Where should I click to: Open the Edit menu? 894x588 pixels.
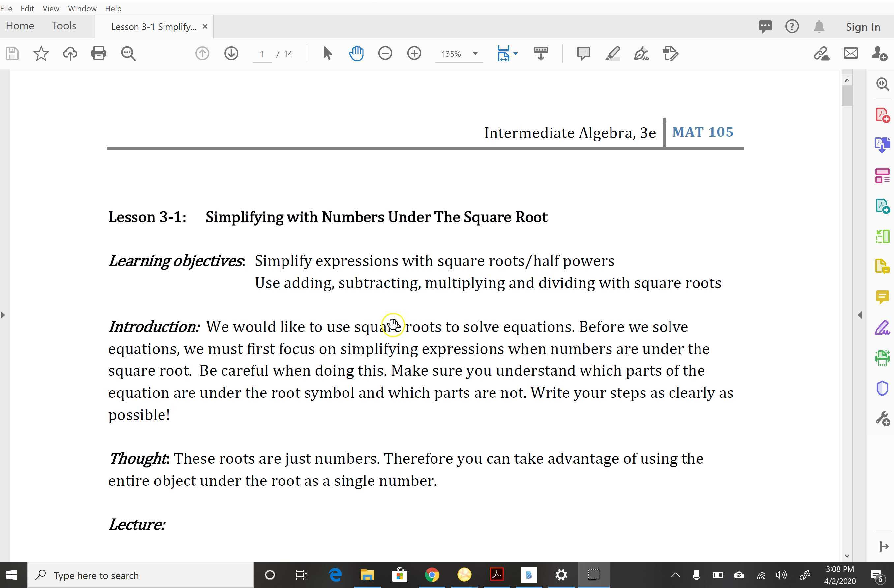(x=27, y=8)
